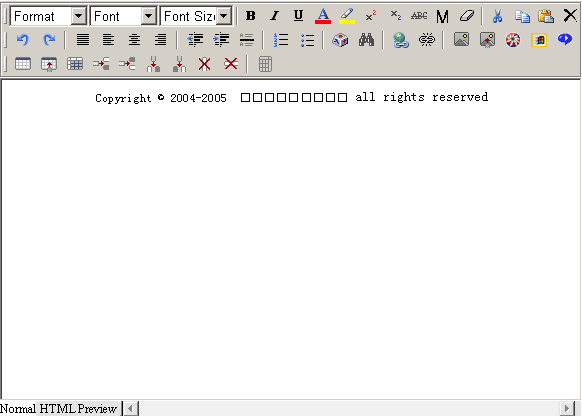The height and width of the screenshot is (417, 582).
Task: Toggle underline formatting
Action: coord(298,16)
